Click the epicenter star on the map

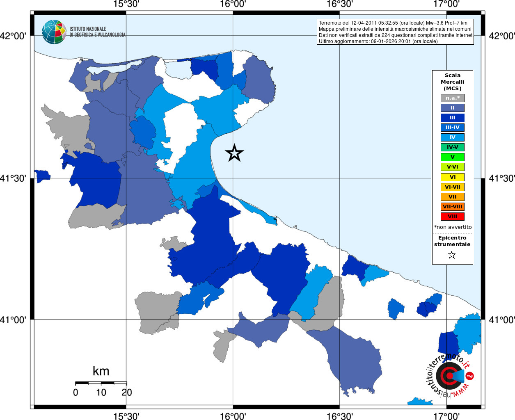pyautogui.click(x=234, y=153)
